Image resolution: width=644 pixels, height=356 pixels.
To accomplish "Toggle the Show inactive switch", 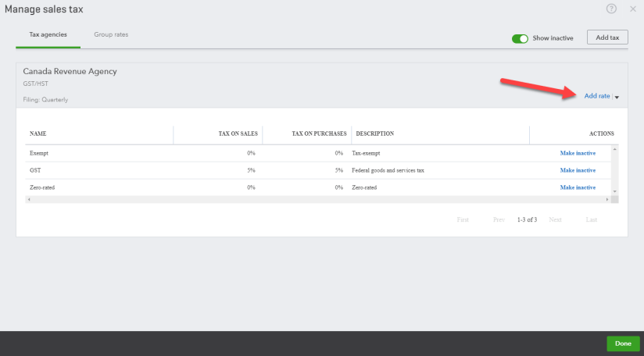I will [520, 37].
